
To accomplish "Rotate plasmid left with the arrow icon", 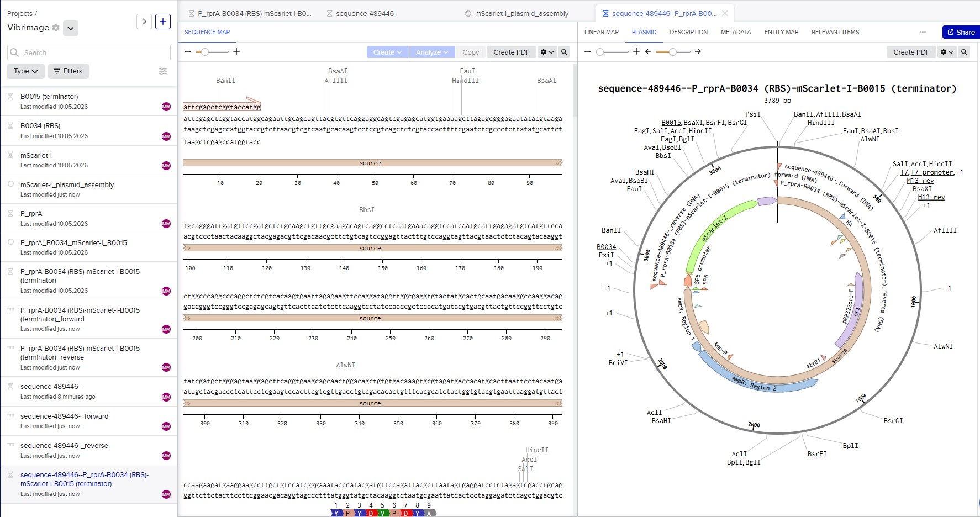I will pyautogui.click(x=648, y=51).
